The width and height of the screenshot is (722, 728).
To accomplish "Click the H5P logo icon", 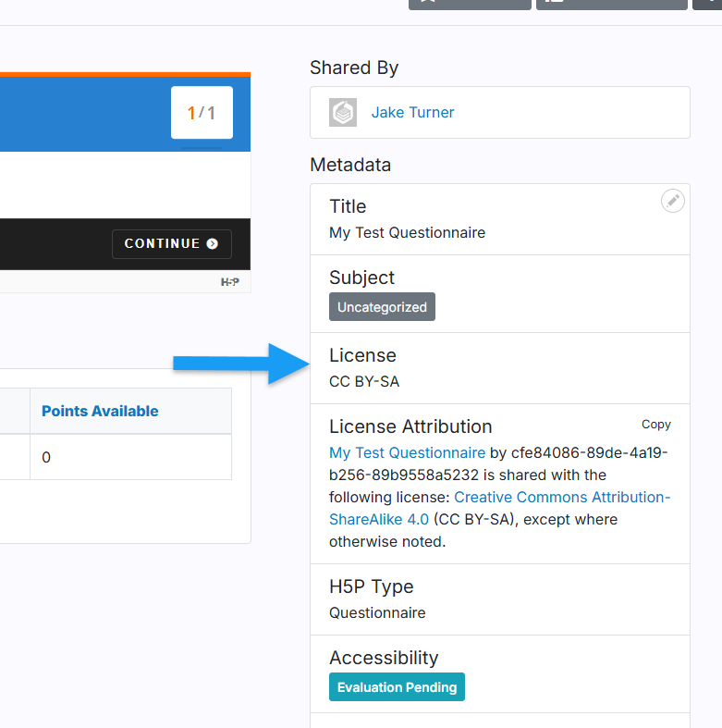I will tap(230, 282).
